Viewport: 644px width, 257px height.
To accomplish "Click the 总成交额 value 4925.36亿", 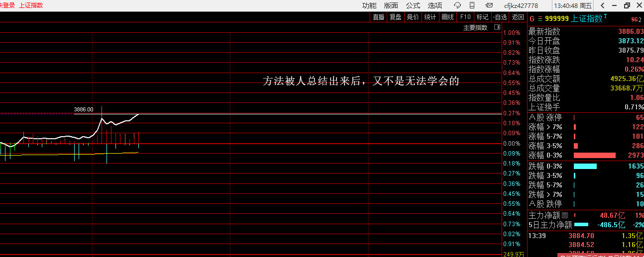I will tap(627, 79).
